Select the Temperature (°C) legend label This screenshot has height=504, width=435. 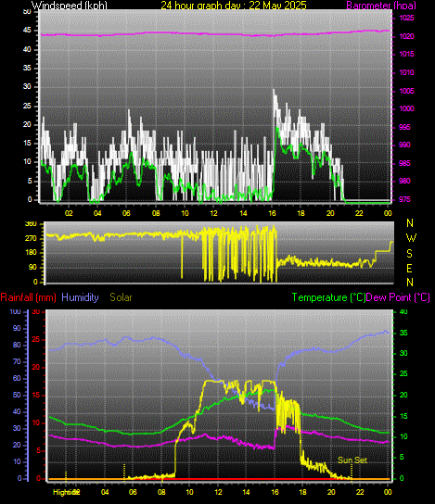point(329,297)
